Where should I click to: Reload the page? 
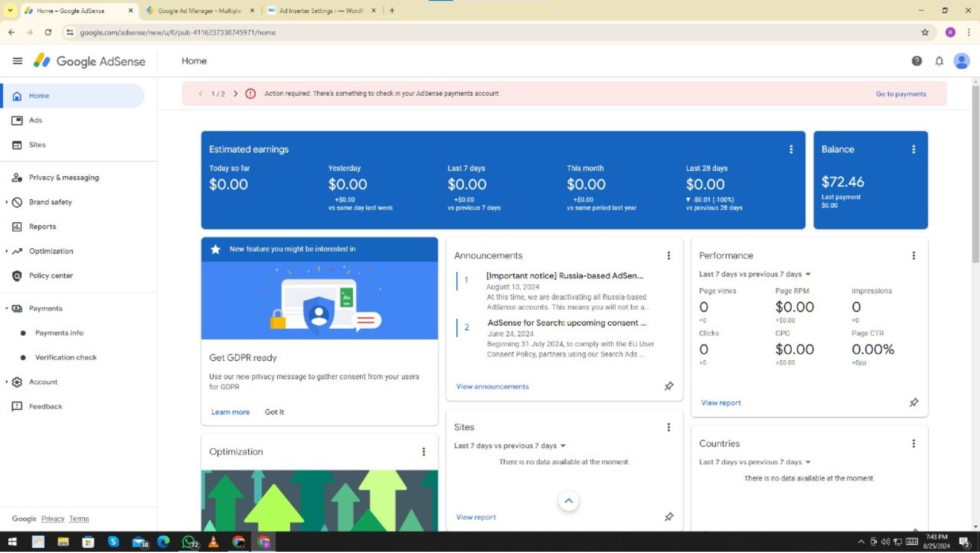click(x=48, y=32)
